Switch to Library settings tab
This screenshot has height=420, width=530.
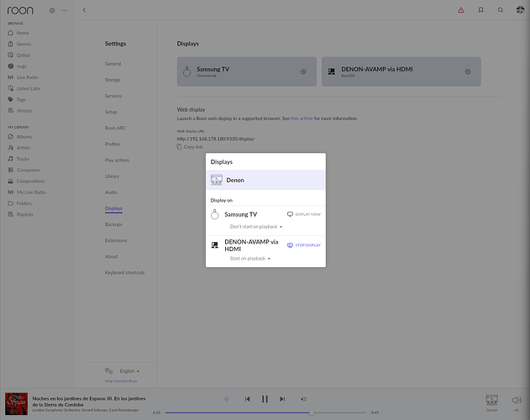pyautogui.click(x=112, y=176)
